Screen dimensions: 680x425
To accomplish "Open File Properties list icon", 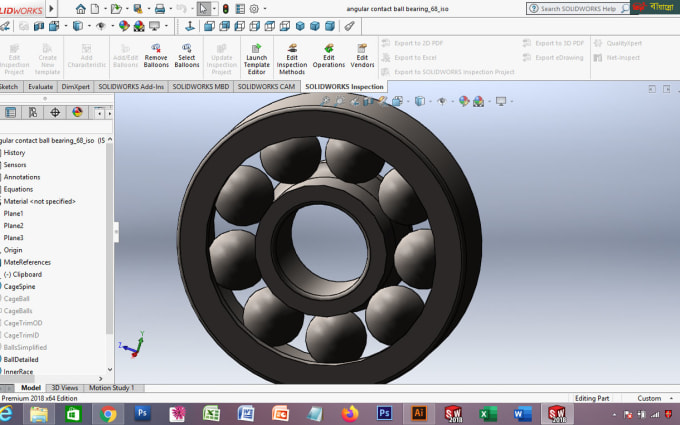I will point(240,9).
